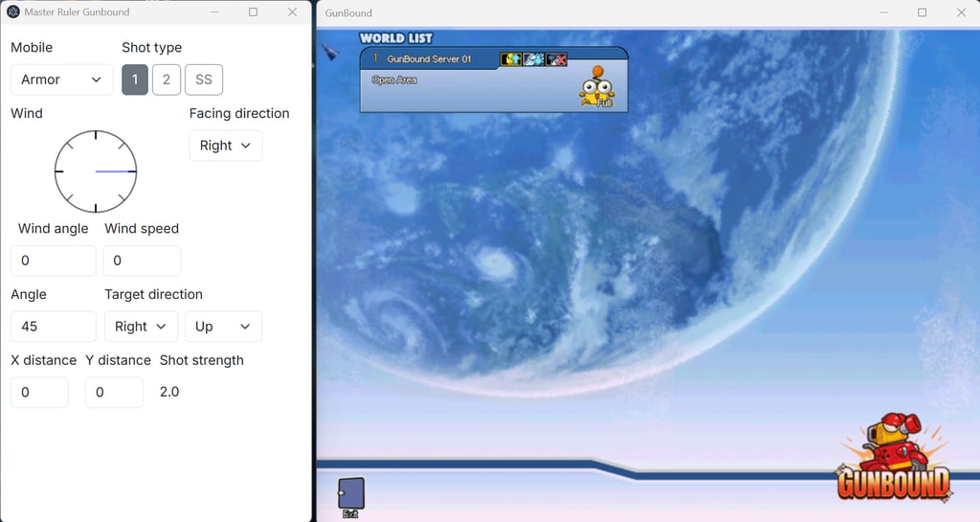Click the icy blue server badge icon

point(534,59)
